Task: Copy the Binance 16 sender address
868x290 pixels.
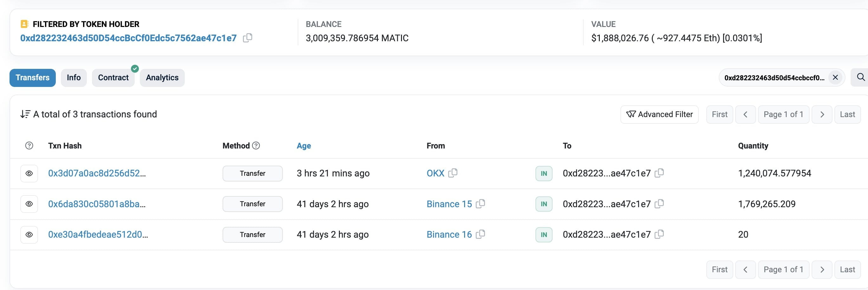Action: [x=481, y=234]
